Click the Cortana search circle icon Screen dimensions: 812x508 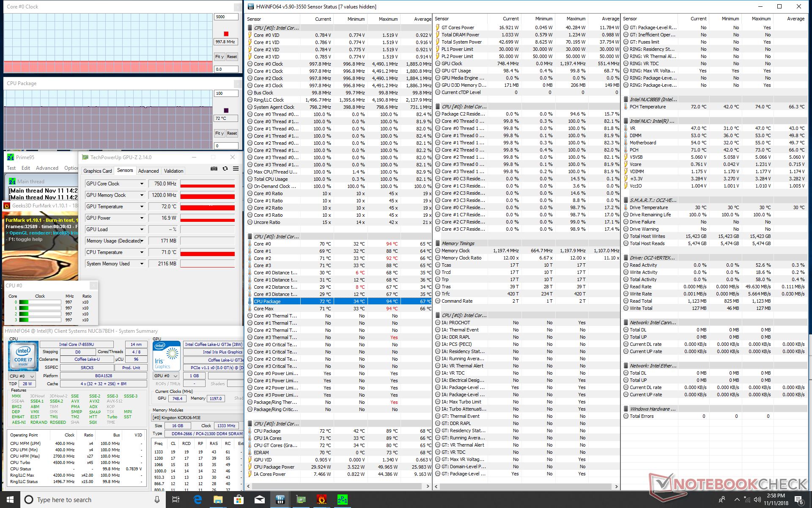pyautogui.click(x=29, y=500)
